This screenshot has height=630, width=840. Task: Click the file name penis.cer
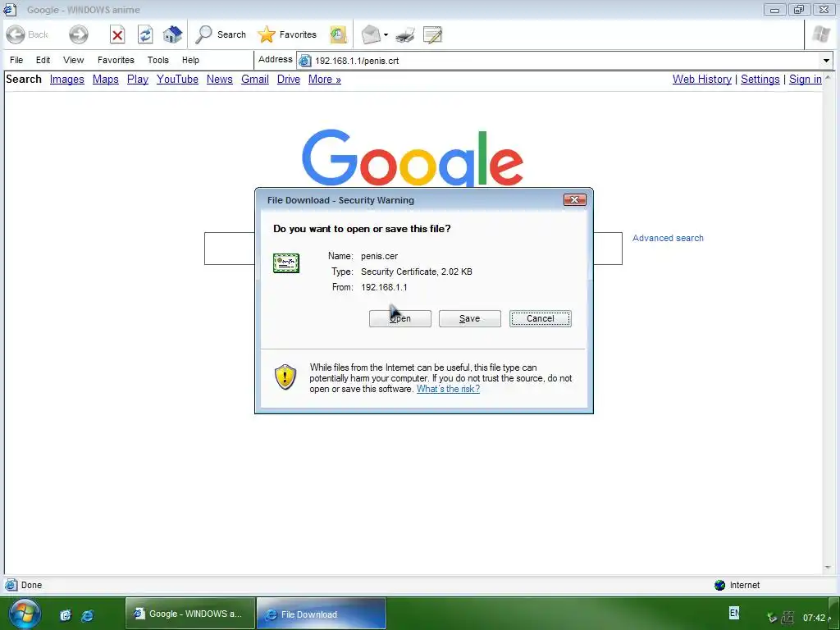[x=379, y=256]
